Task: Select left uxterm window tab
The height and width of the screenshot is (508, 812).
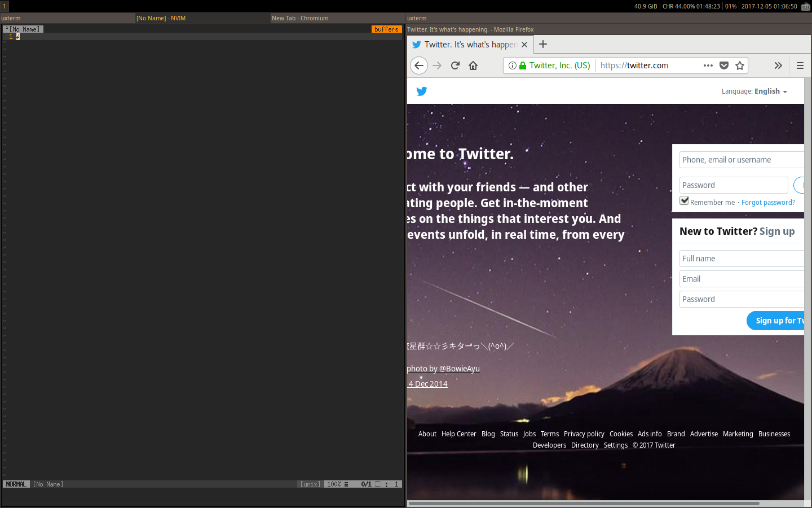Action: 68,18
